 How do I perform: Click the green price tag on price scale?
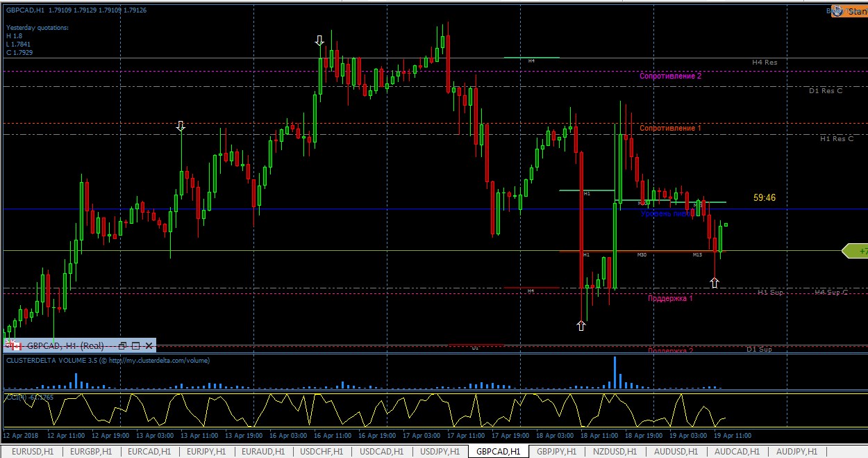click(x=855, y=251)
